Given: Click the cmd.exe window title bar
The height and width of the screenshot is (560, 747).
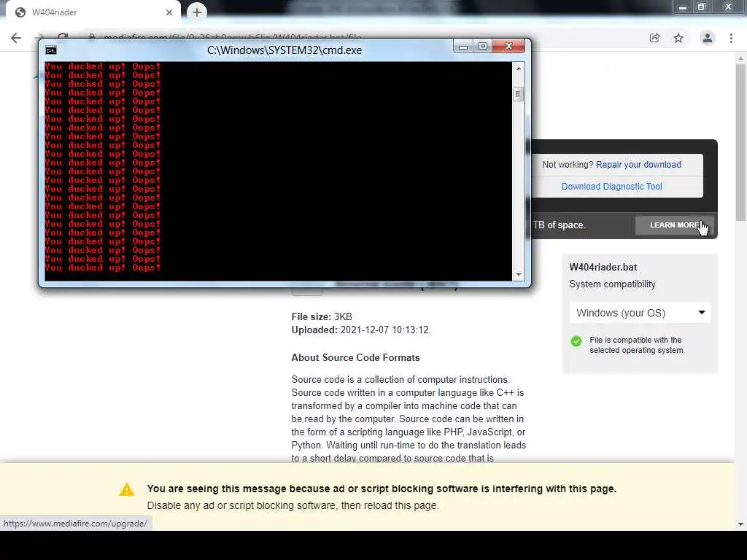Looking at the screenshot, I should point(285,50).
